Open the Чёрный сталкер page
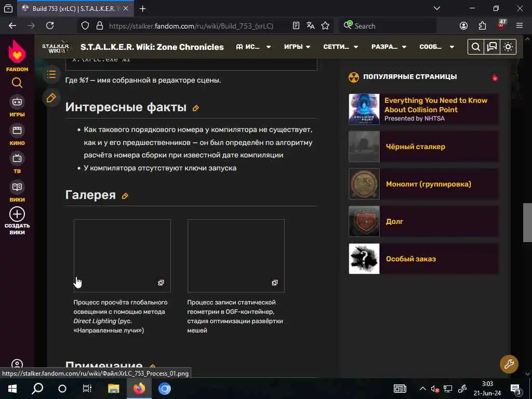The height and width of the screenshot is (399, 532). point(416,147)
